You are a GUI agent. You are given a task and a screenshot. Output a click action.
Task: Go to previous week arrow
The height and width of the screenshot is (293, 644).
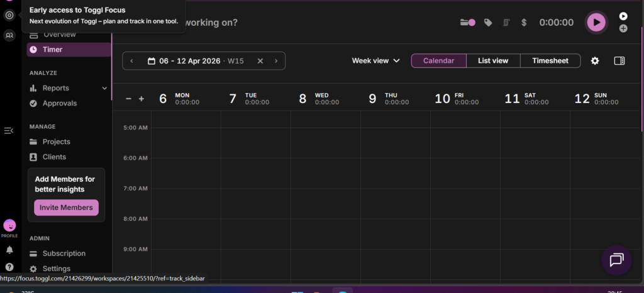[132, 61]
